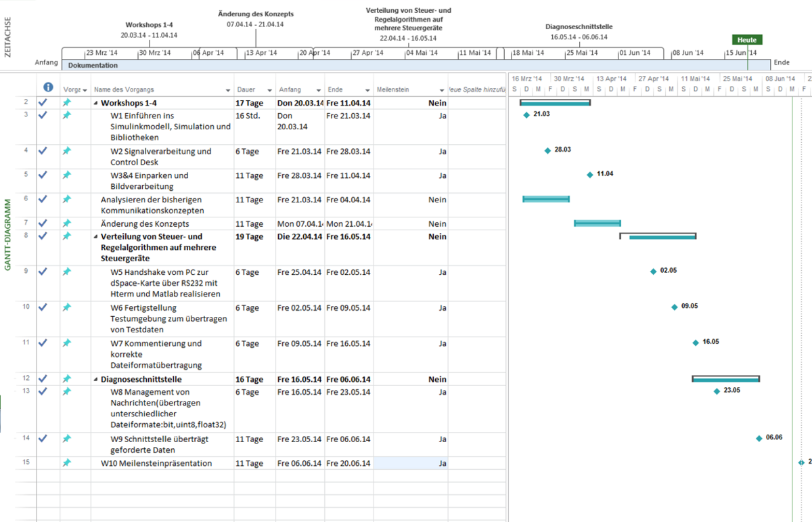The image size is (812, 522).
Task: Collapse the Diagnoseschnittstelle summary task
Action: 95,380
